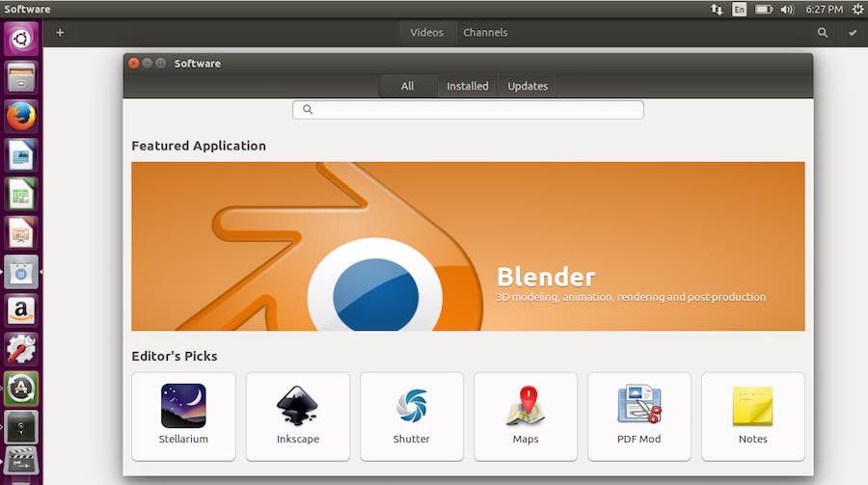Open Amazon from the launcher
The width and height of the screenshot is (868, 485).
(x=21, y=310)
